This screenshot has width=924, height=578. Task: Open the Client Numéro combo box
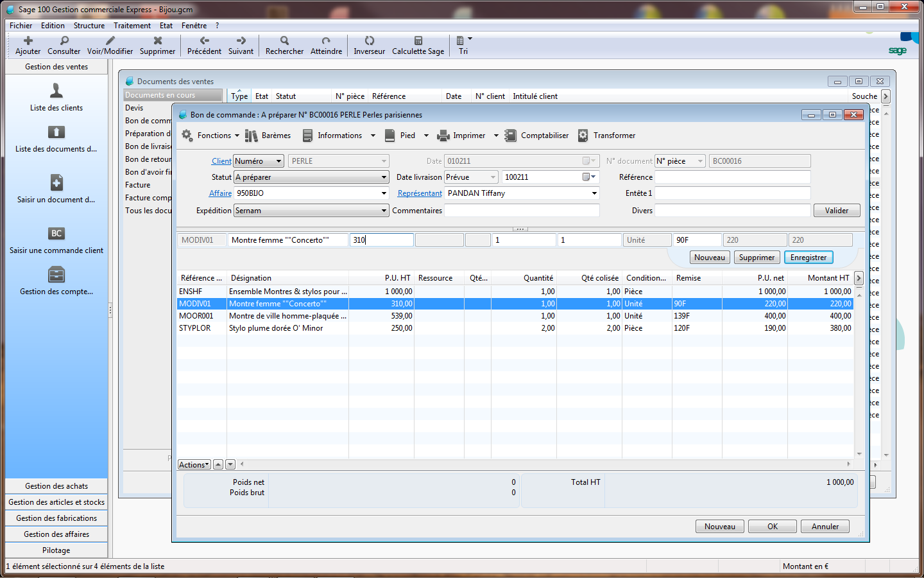point(259,161)
